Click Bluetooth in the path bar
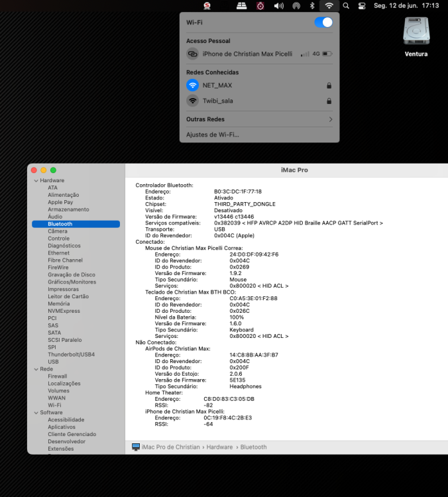The image size is (448, 497). [x=253, y=447]
